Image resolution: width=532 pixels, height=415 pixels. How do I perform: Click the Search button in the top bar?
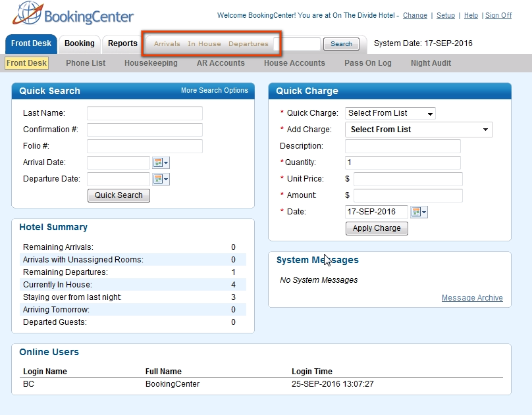(341, 44)
